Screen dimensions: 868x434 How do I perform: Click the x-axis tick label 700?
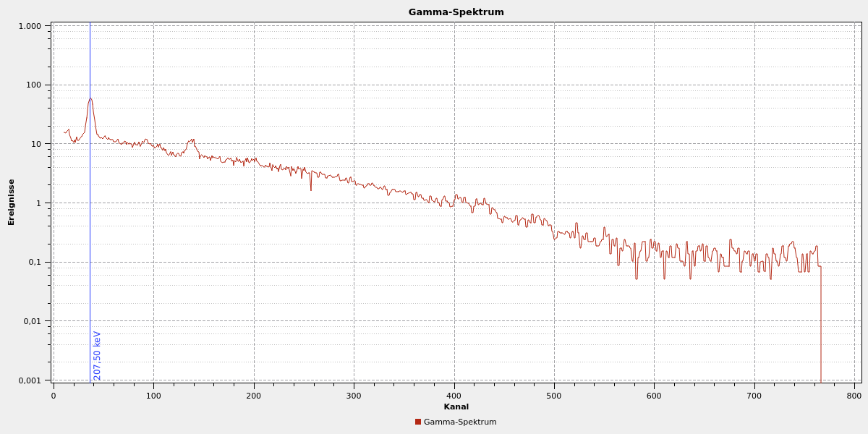[754, 396]
